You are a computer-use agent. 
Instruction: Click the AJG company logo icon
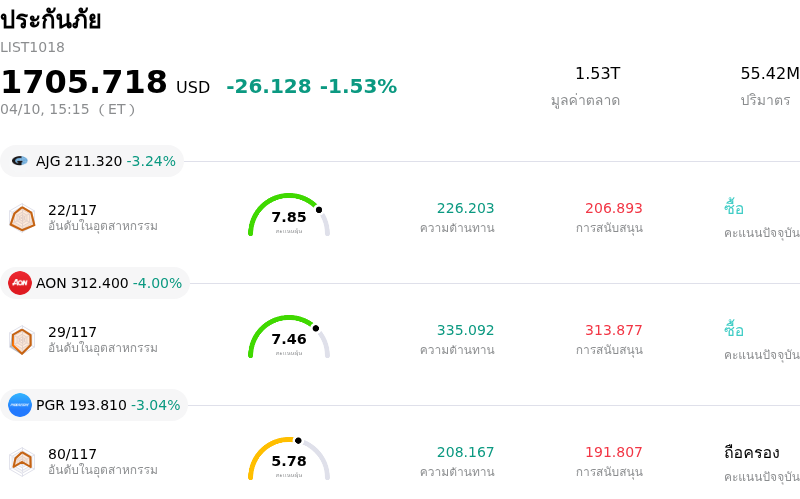[20, 161]
